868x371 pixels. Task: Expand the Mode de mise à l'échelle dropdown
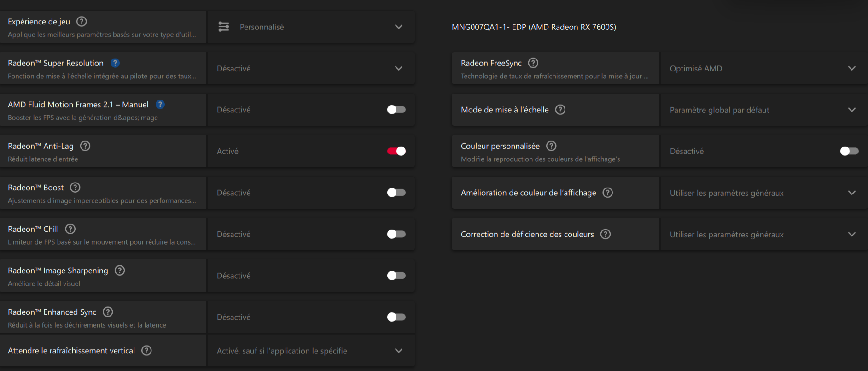click(763, 110)
